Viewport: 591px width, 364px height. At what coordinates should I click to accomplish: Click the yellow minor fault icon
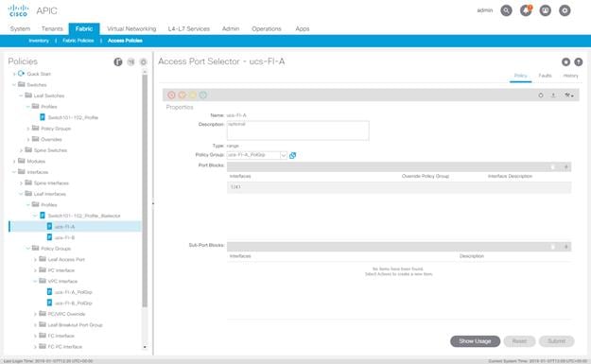[x=193, y=95]
